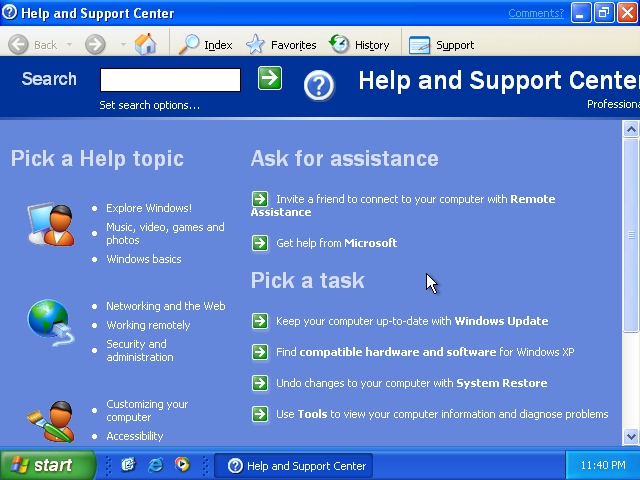Open the Comments? link in title bar
The image size is (640, 480).
536,13
